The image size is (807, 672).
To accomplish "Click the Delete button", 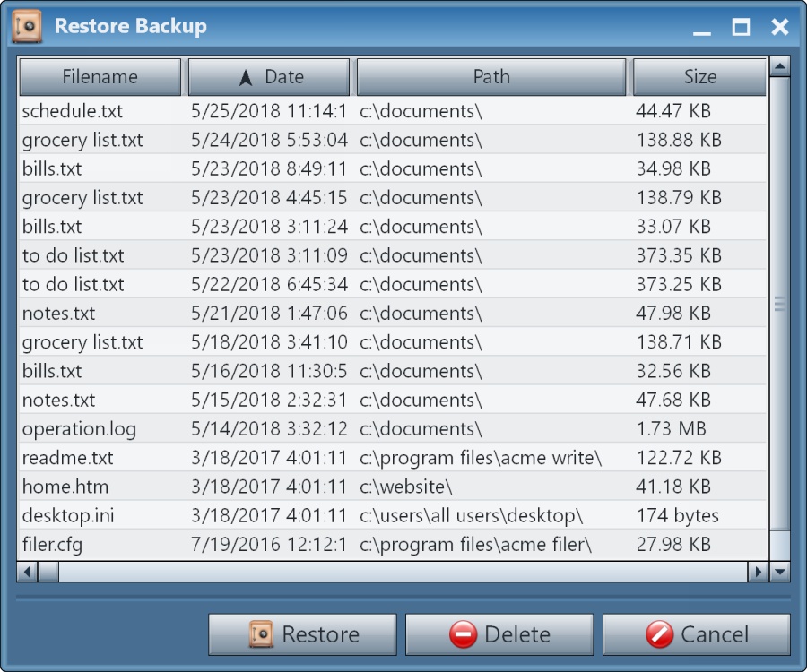I will pos(499,634).
